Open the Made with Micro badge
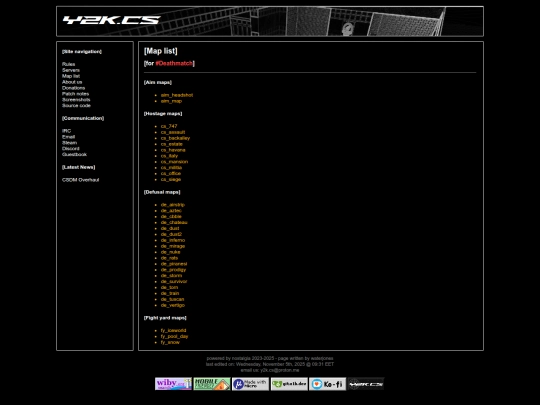This screenshot has height=405, width=540. coord(250,384)
